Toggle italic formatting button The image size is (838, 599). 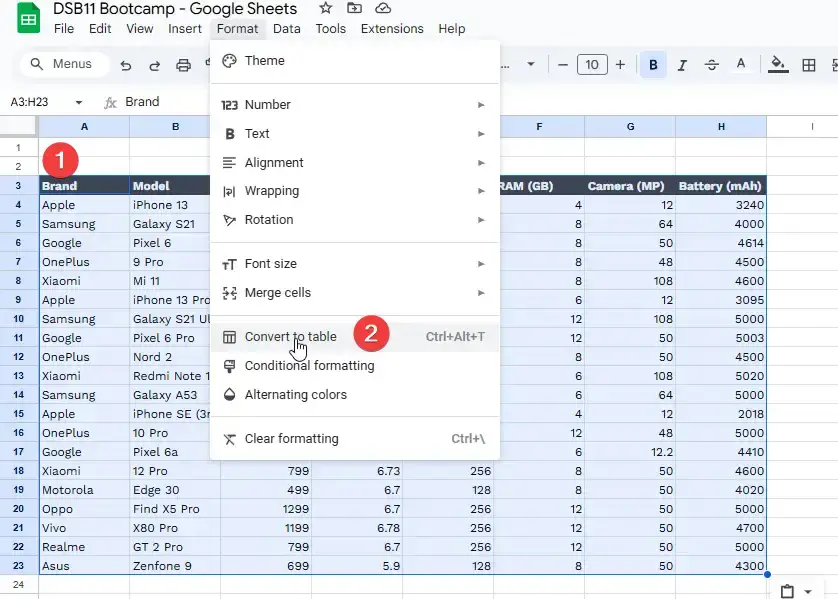click(x=682, y=65)
